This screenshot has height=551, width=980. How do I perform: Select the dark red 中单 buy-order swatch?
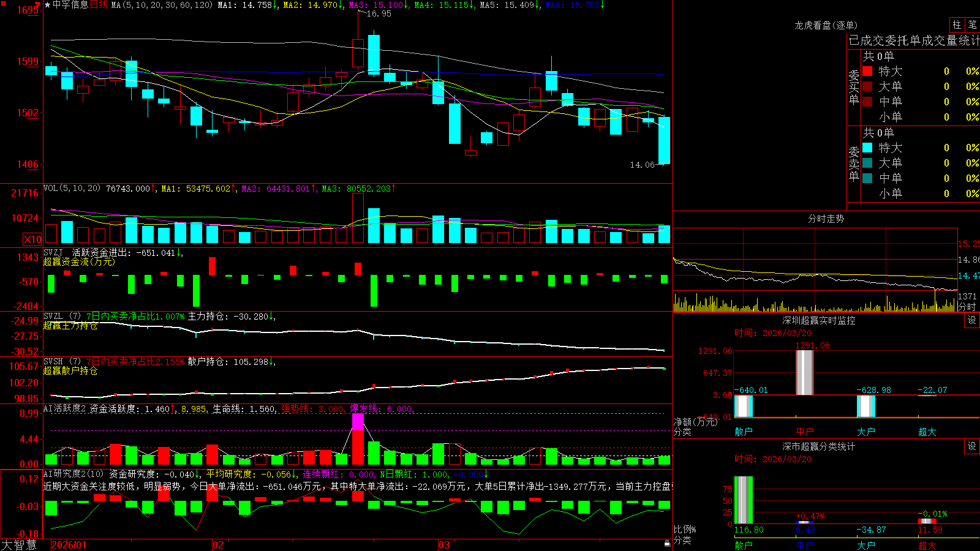867,102
